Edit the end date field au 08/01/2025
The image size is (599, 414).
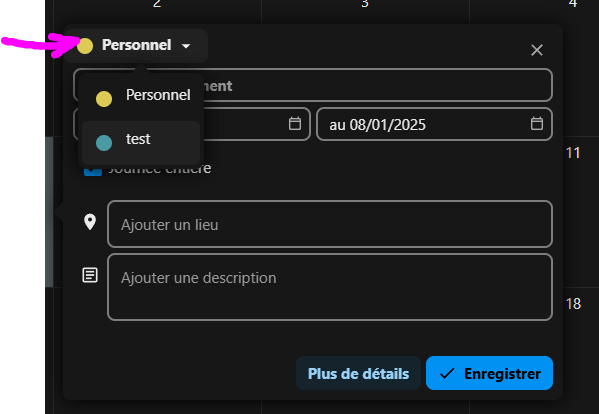coord(434,124)
